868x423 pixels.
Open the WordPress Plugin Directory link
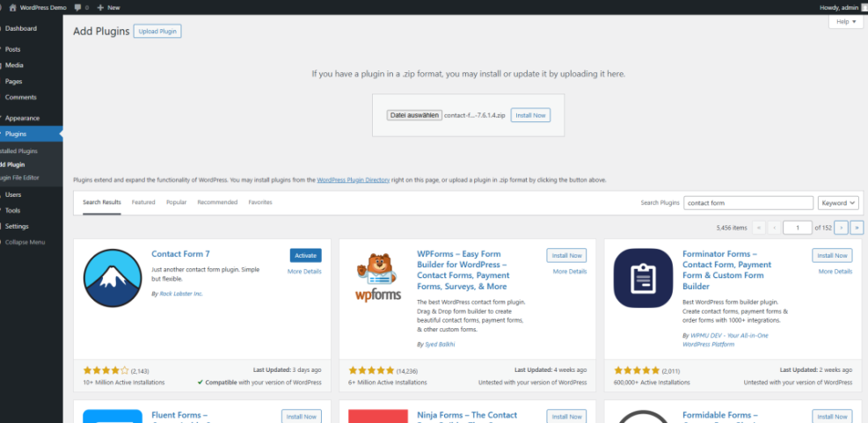click(354, 180)
